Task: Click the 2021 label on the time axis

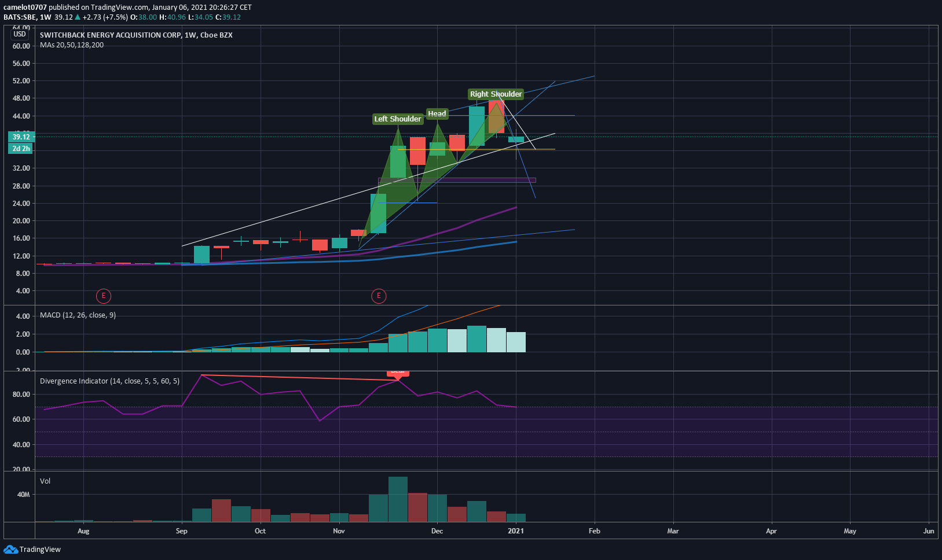Action: (516, 531)
